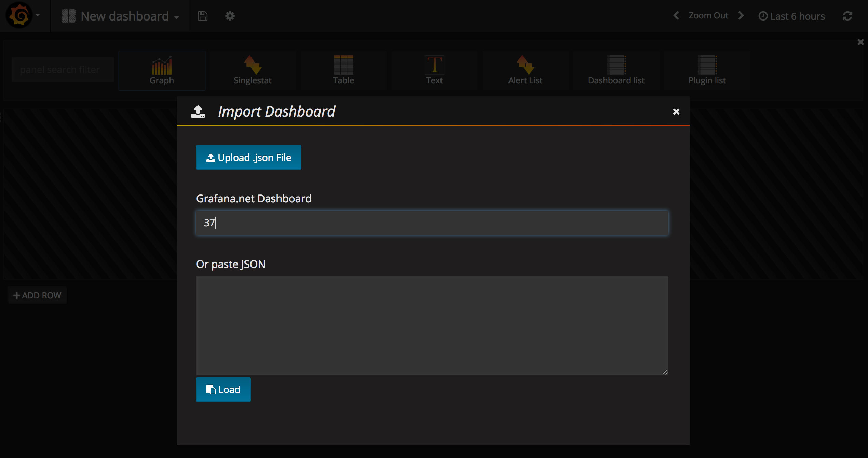
Task: Add a Dashboard list panel
Action: coord(616,70)
